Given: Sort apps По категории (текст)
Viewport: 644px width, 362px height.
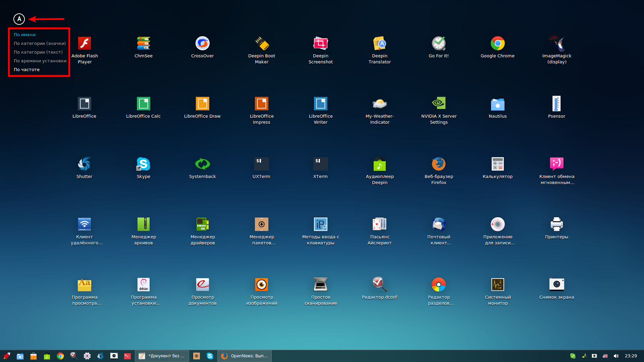Looking at the screenshot, I should pos(38,52).
